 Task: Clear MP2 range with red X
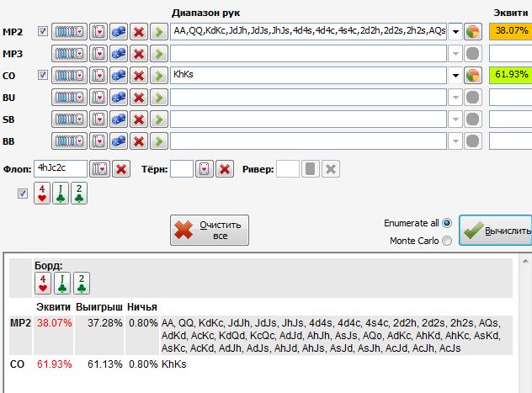138,32
